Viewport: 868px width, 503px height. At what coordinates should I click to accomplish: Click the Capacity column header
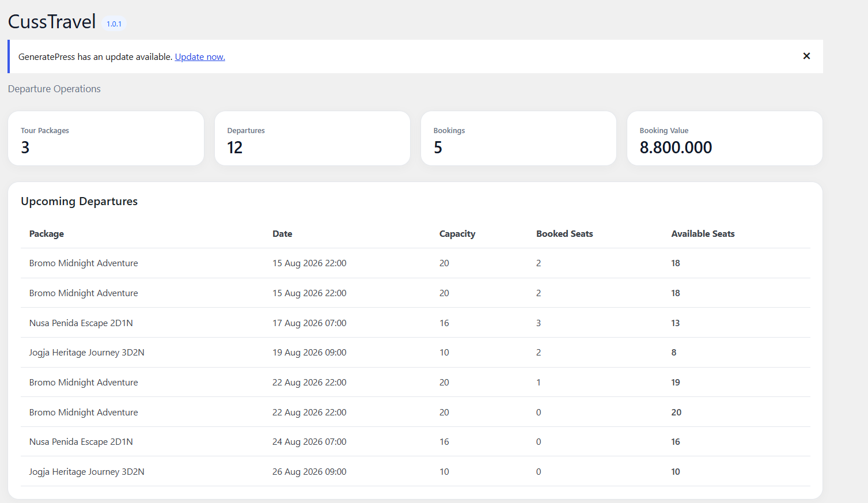pyautogui.click(x=457, y=233)
